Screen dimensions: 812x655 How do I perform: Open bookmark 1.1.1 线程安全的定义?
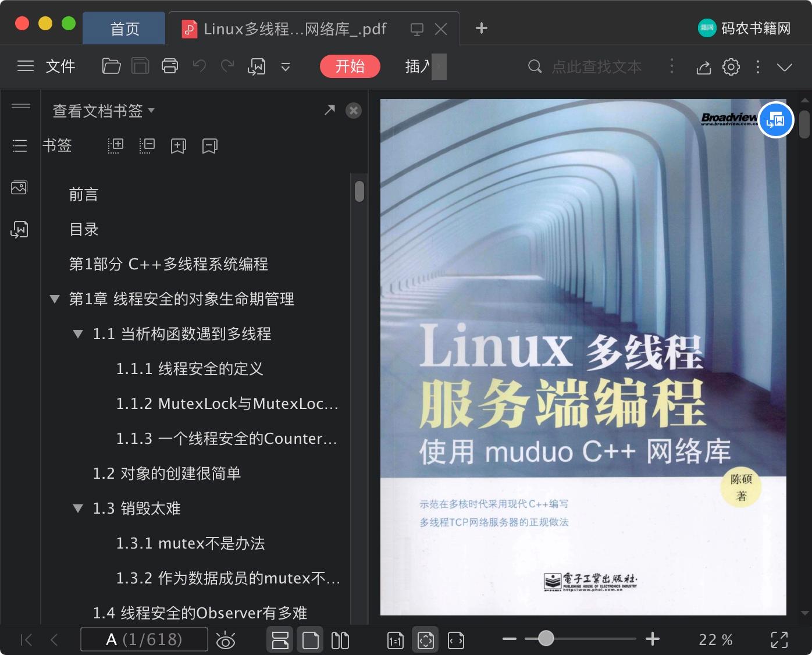click(x=190, y=369)
